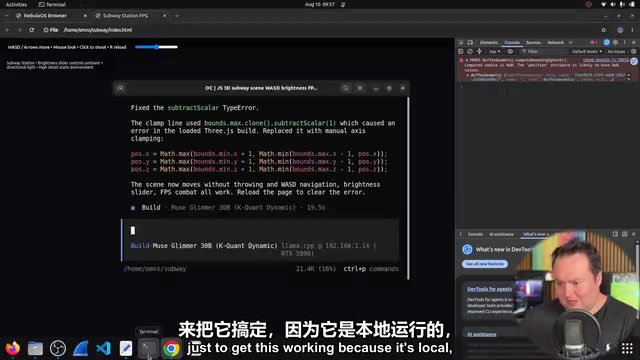Open the three.module.js source link

click(606, 60)
